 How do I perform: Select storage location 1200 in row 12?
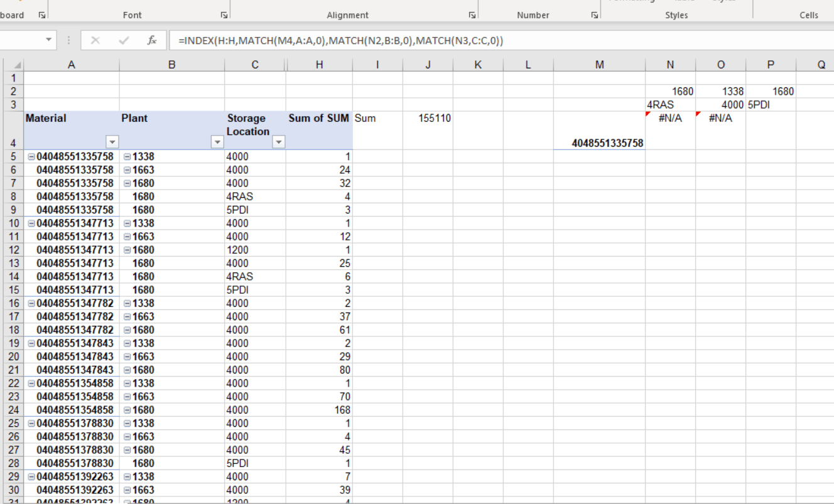(255, 250)
